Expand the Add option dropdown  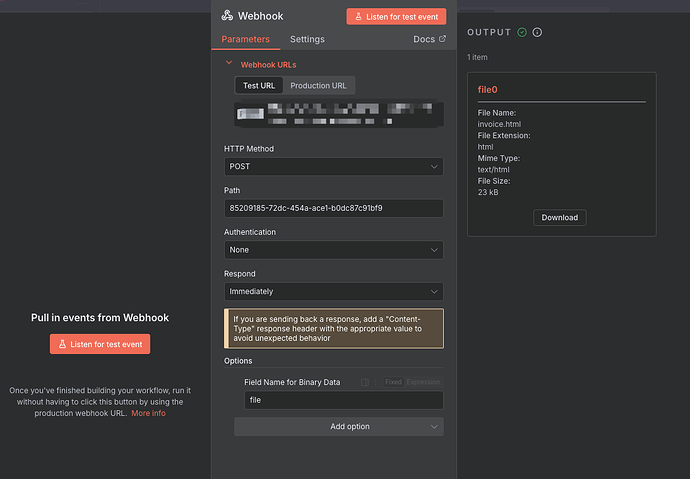pos(338,426)
